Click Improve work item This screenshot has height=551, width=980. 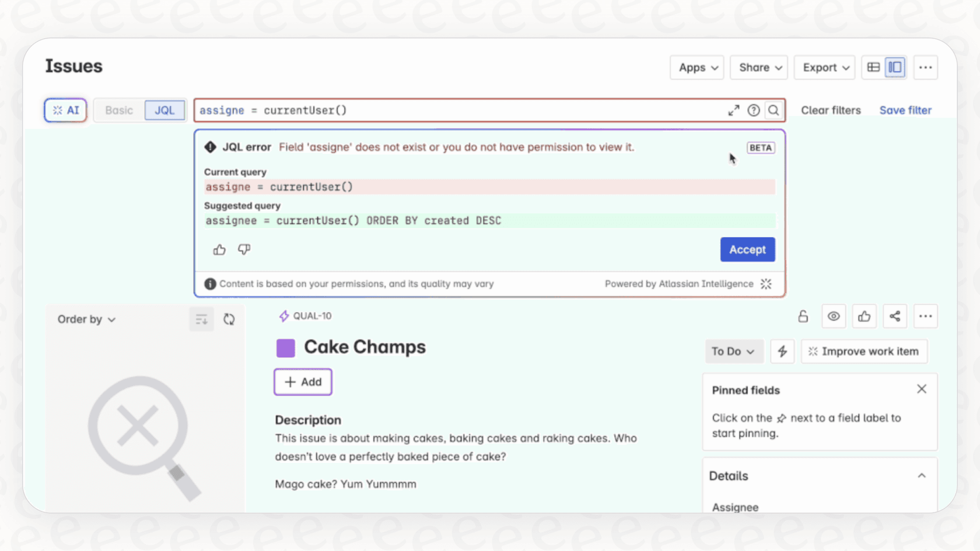tap(864, 351)
